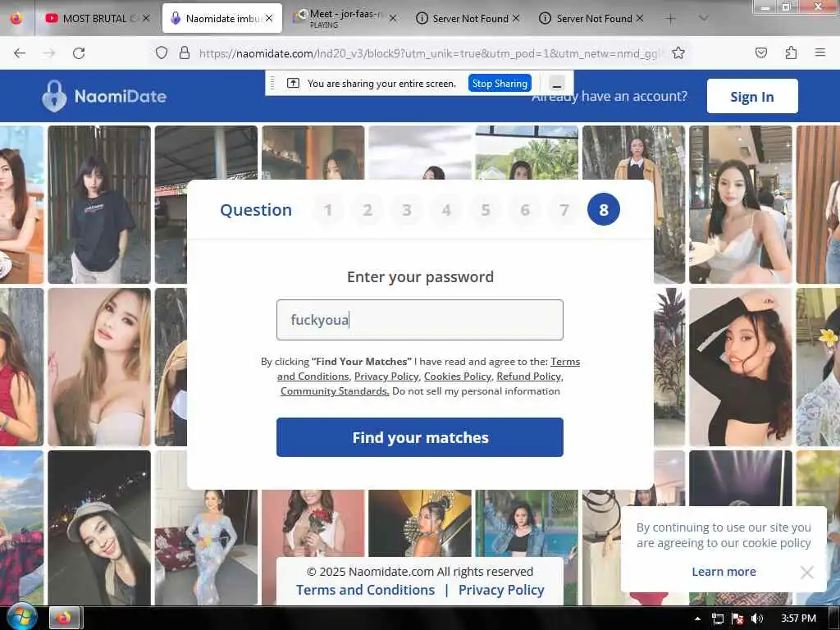Minimize the screen sharing notification bar
840x630 pixels.
click(x=557, y=84)
